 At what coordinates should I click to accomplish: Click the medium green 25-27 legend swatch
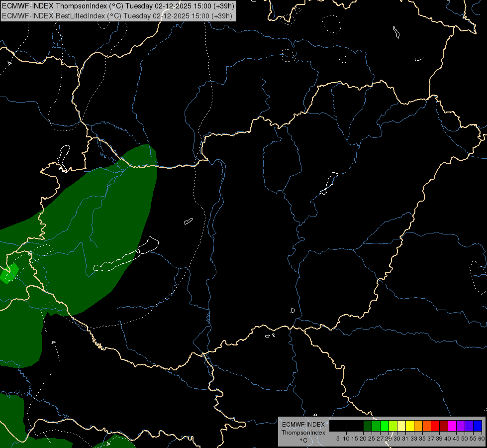click(376, 426)
